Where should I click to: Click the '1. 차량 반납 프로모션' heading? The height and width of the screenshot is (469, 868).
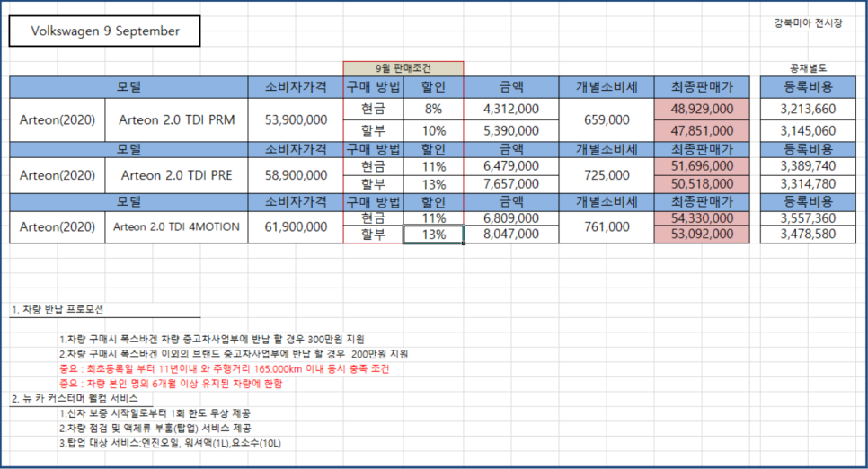(58, 310)
